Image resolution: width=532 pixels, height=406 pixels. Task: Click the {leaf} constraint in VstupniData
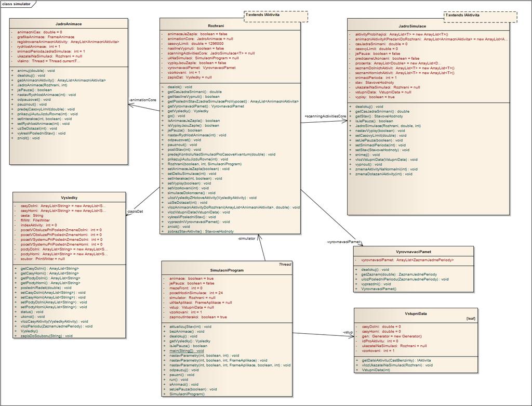point(471,319)
